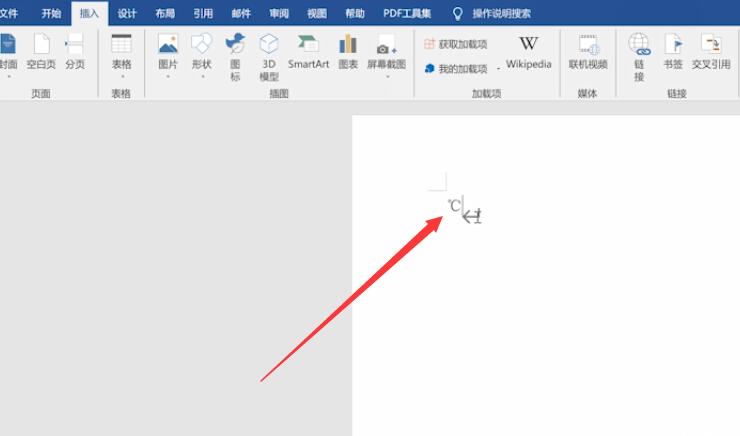Insert Icons (图标)
The image size is (740, 436).
[235, 58]
